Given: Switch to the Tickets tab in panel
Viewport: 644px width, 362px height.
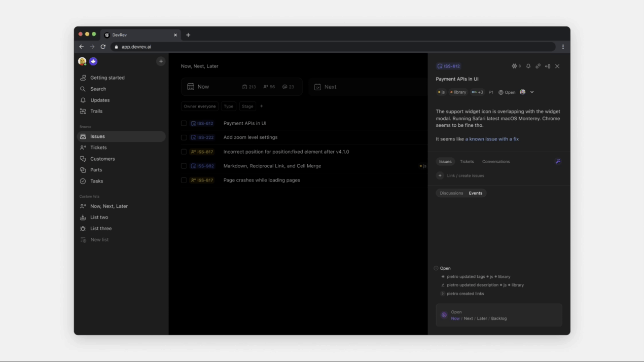Looking at the screenshot, I should [467, 162].
